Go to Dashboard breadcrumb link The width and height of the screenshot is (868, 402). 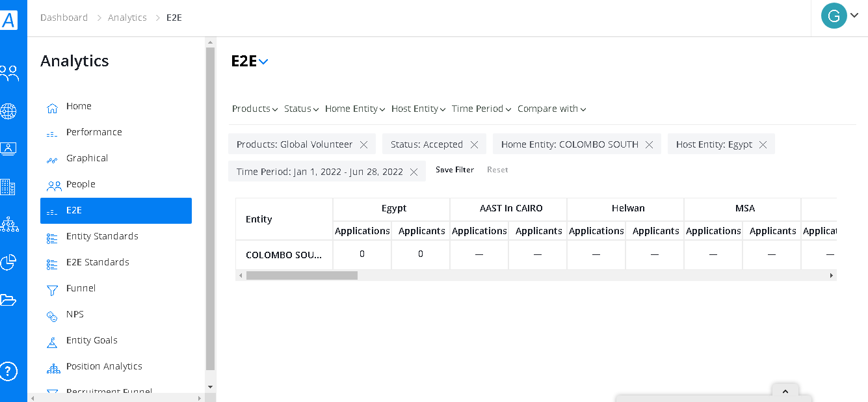click(x=64, y=18)
